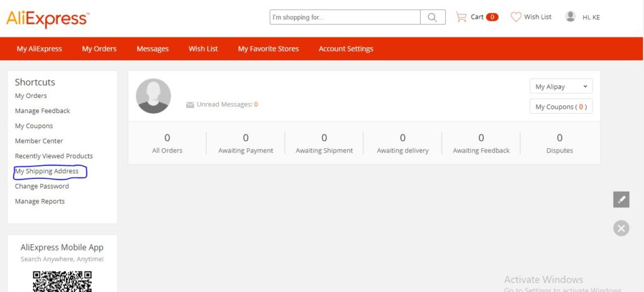
Task: Click the cart item count badge
Action: click(492, 17)
